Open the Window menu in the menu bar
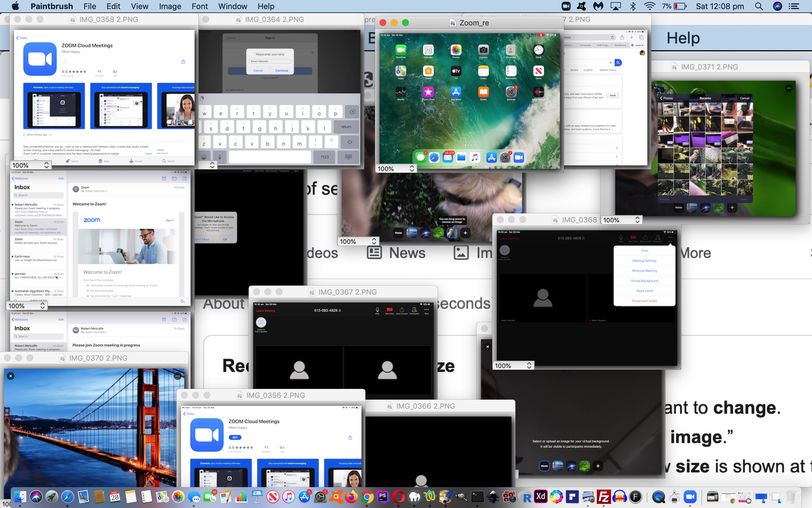Screen dimensions: 812x508 (233, 6)
